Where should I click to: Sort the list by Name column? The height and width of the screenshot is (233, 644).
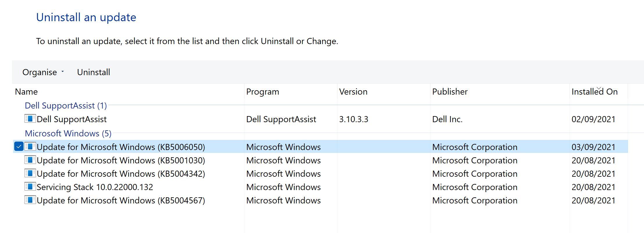point(26,92)
